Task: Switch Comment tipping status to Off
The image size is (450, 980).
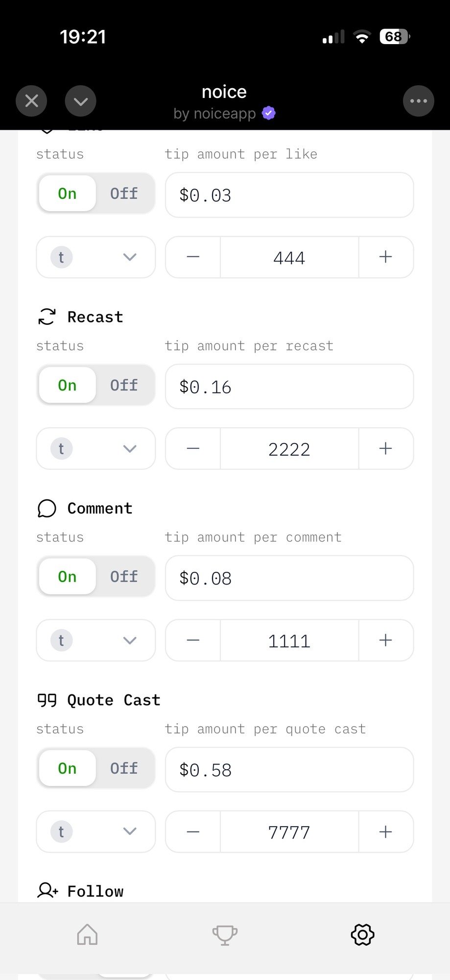Action: (124, 577)
